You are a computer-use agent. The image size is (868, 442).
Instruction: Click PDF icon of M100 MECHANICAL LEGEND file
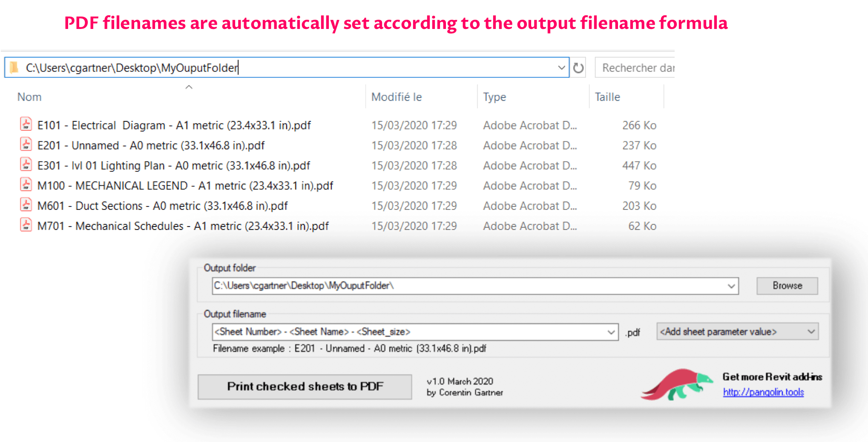pos(26,185)
